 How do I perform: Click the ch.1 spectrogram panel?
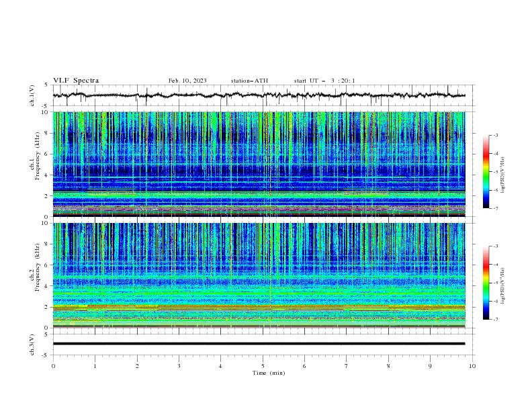(x=259, y=164)
